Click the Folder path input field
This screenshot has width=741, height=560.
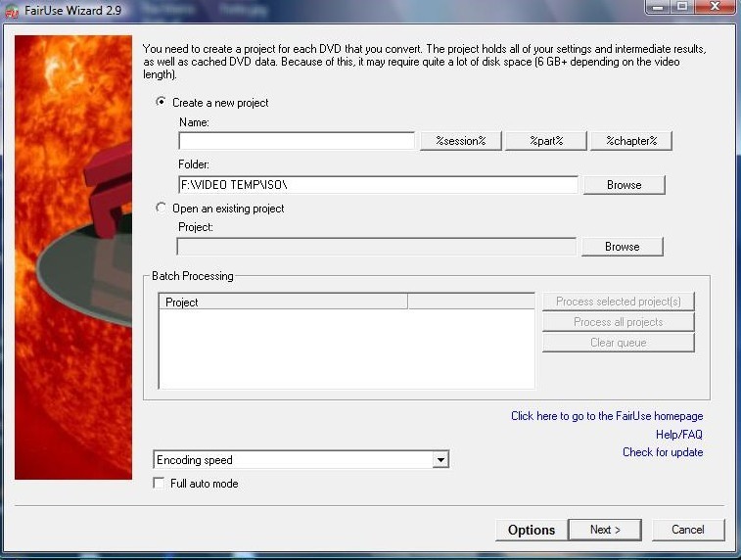(x=378, y=185)
